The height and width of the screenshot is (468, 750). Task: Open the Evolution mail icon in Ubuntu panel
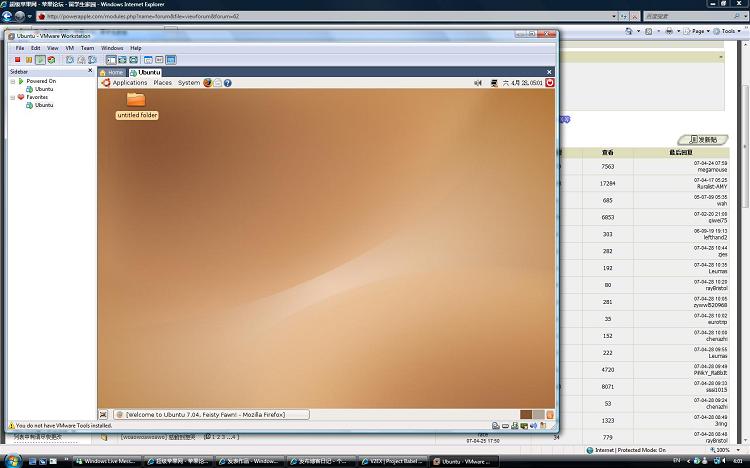click(218, 83)
